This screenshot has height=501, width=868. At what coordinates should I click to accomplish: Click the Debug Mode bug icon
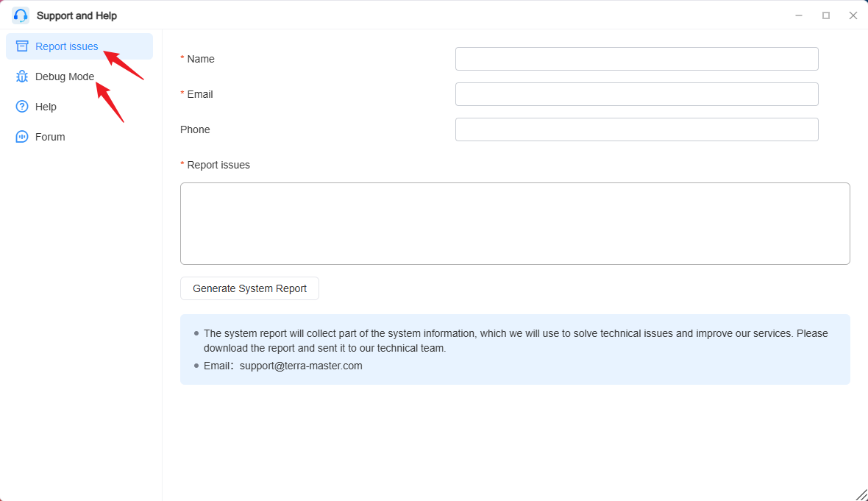click(x=22, y=77)
